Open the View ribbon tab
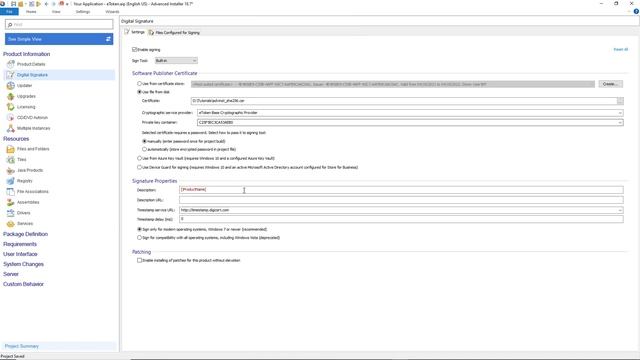The image size is (640, 360). click(56, 12)
